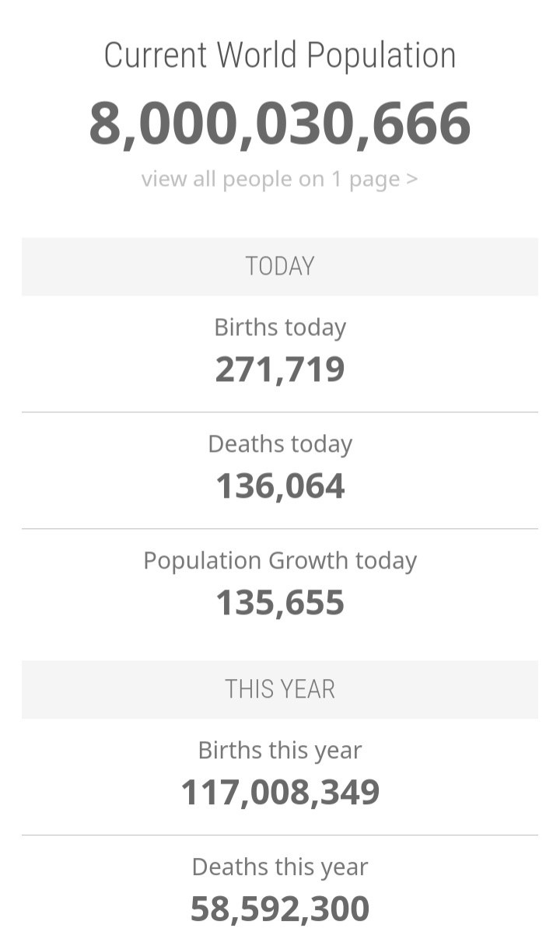The width and height of the screenshot is (560, 949).
Task: Click the 'Population Growth today' label
Action: point(280,560)
